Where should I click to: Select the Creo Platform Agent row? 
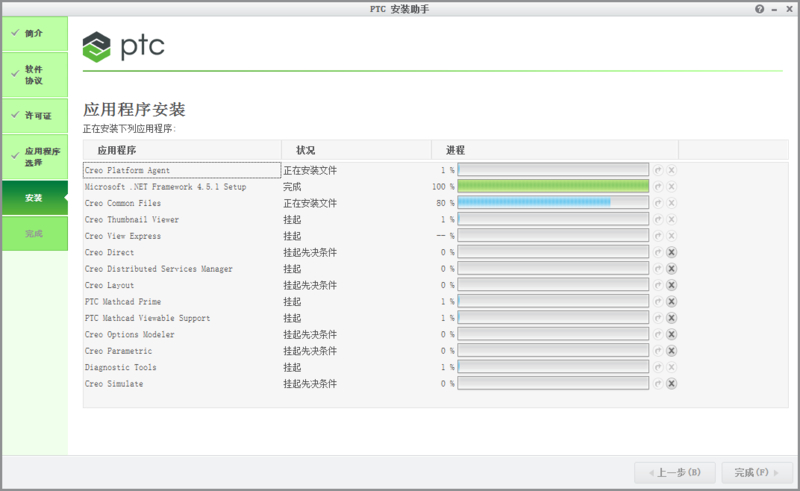(x=181, y=170)
